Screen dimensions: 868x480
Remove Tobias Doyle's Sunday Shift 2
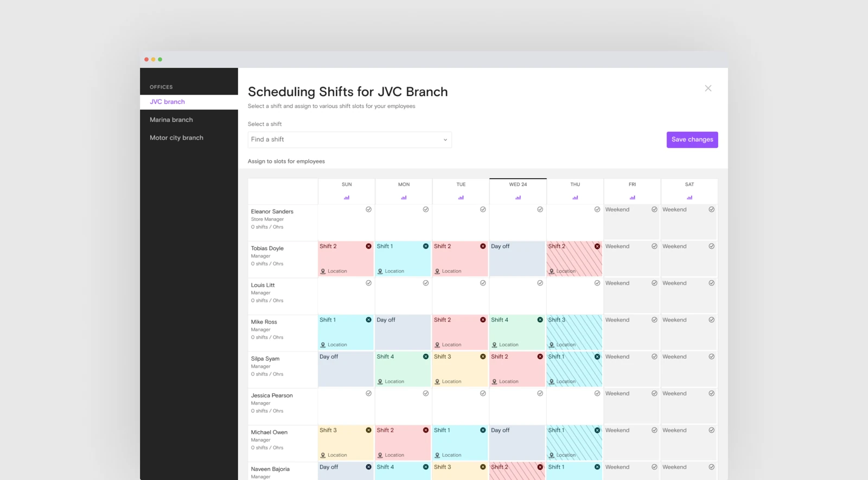point(369,247)
